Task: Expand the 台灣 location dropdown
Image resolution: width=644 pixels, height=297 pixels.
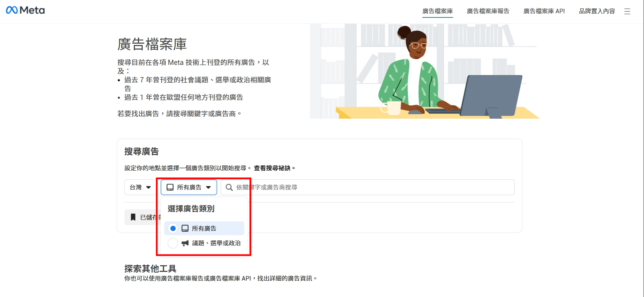Action: tap(140, 187)
